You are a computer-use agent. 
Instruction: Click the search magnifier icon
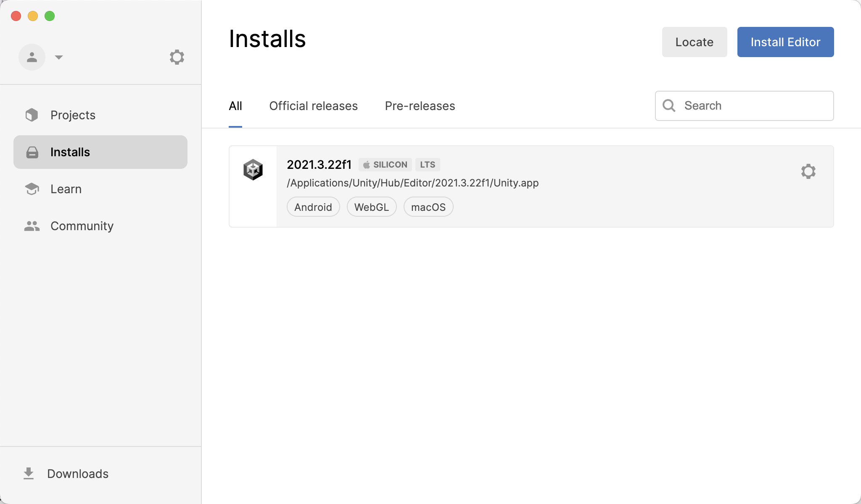(x=669, y=105)
